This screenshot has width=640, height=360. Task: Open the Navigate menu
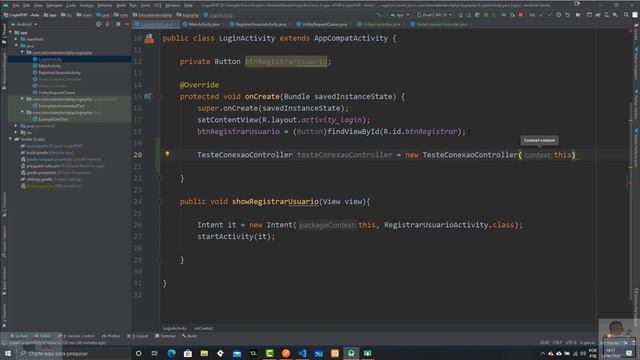(x=54, y=6)
